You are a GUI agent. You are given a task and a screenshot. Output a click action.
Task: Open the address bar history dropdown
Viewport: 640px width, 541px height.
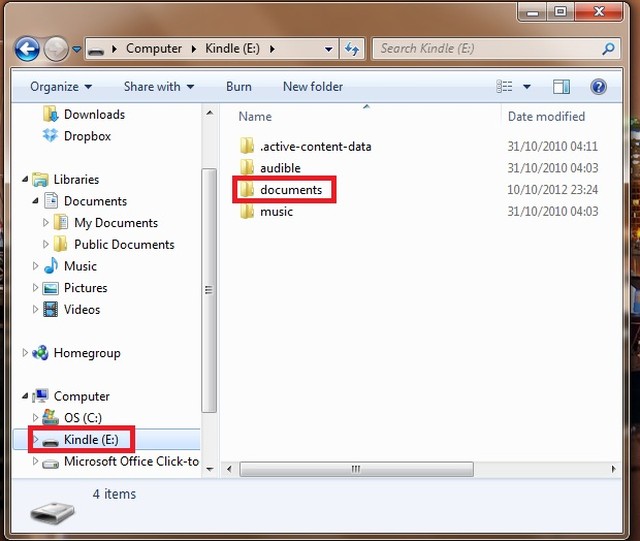[328, 49]
